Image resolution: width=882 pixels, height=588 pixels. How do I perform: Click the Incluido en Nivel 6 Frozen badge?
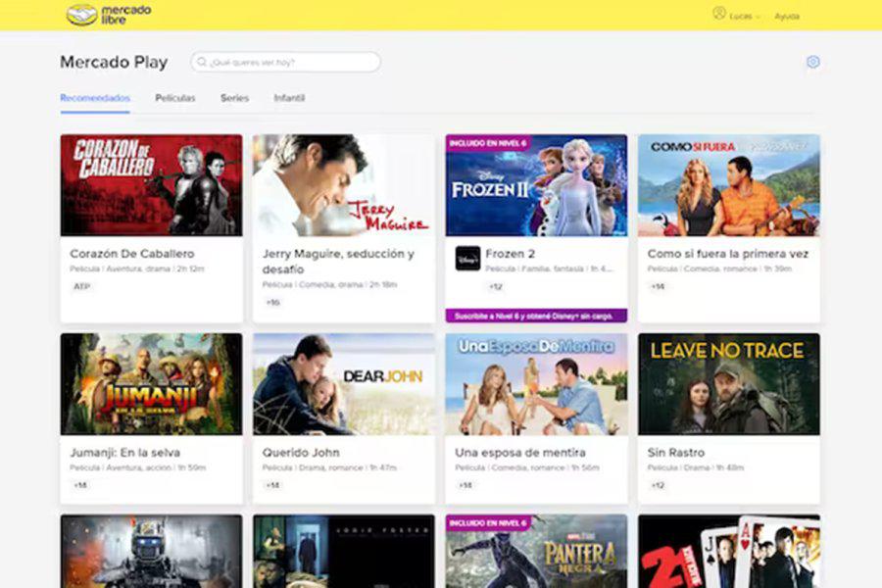[487, 143]
